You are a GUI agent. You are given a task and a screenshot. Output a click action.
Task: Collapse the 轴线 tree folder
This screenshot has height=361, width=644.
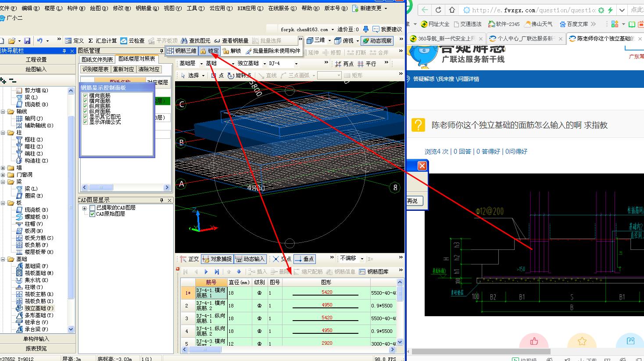pyautogui.click(x=4, y=112)
